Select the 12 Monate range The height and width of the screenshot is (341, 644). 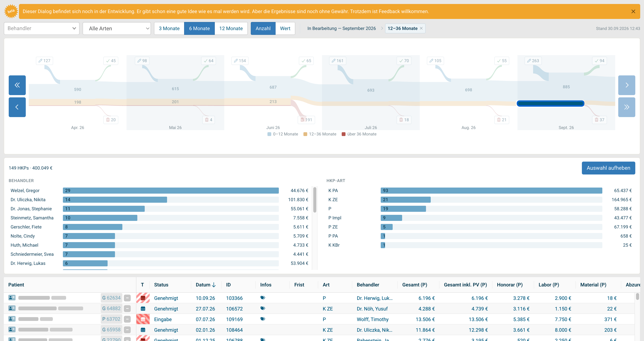[x=231, y=28]
